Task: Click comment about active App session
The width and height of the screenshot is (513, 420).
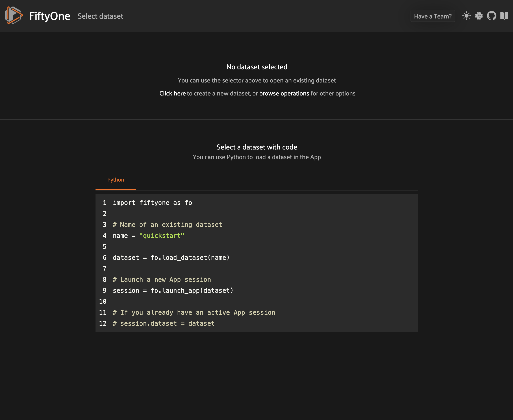Action: [x=194, y=313]
